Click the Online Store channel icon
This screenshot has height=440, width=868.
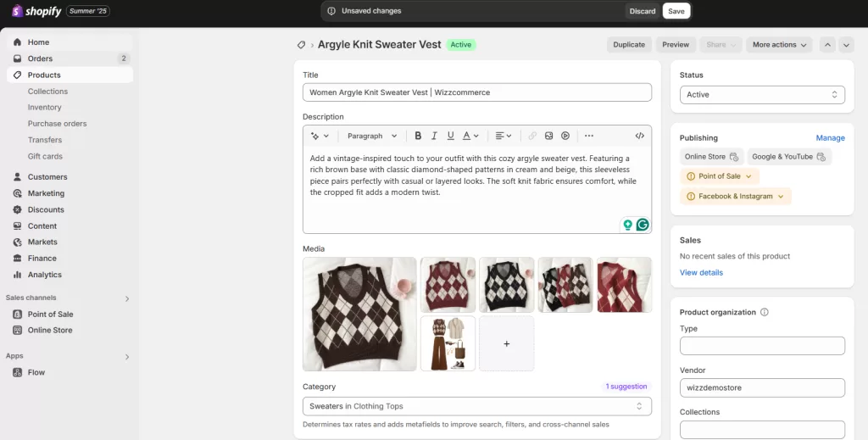(x=17, y=331)
